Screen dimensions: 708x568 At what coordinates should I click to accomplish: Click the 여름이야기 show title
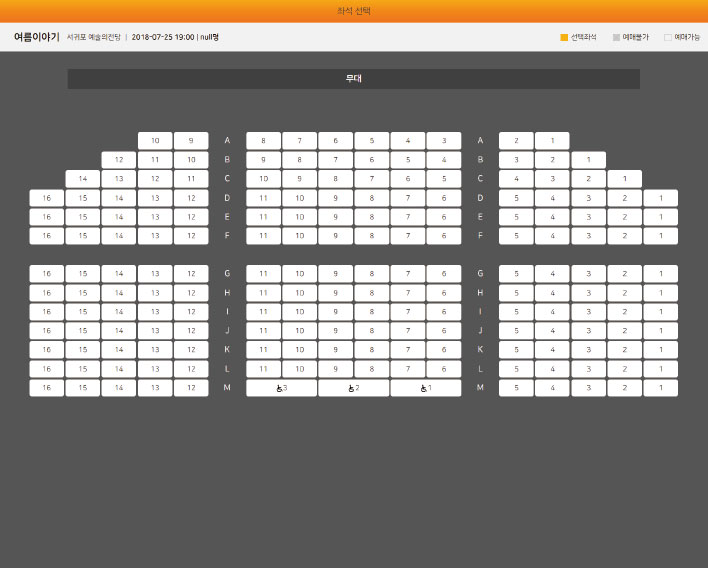[x=36, y=37]
